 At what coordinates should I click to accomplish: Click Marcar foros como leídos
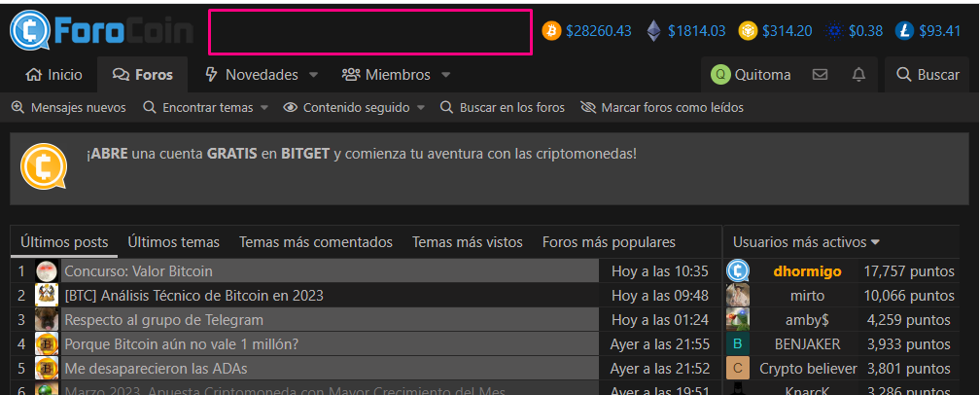pyautogui.click(x=661, y=108)
